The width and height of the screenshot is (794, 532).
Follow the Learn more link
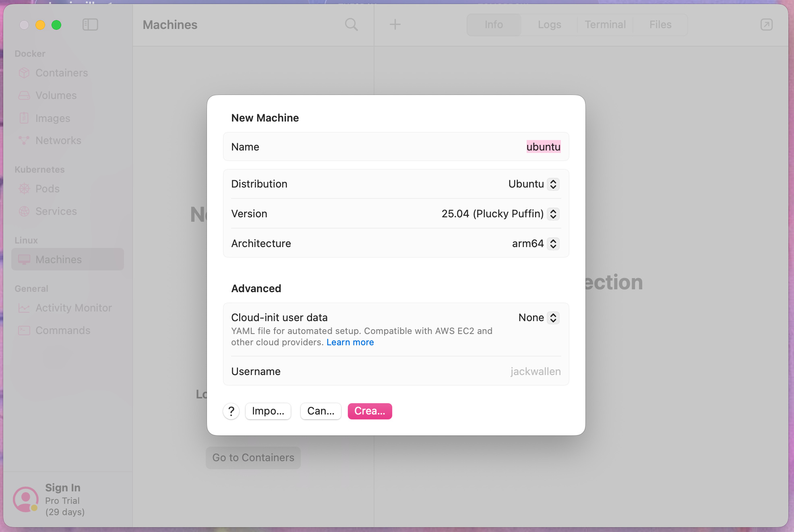[x=350, y=342]
